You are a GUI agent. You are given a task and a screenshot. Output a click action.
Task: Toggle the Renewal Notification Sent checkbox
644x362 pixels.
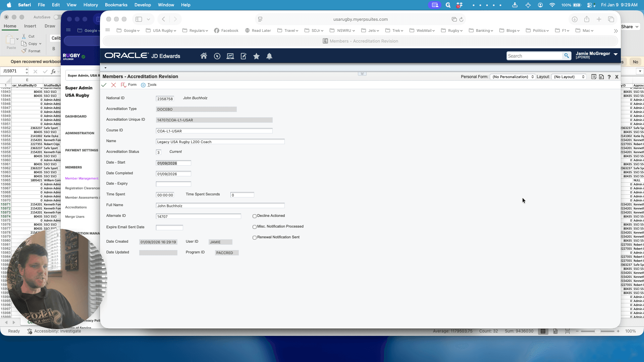pos(255,238)
